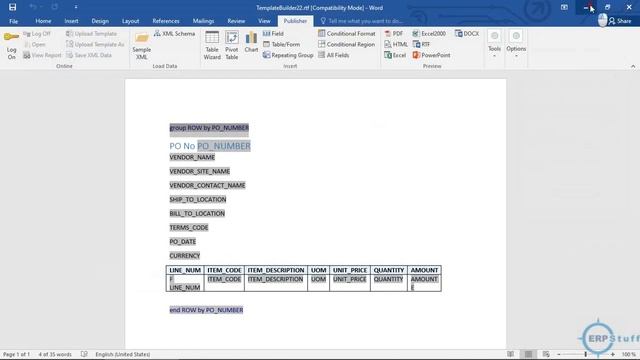Screen dimensions: 640x360
Task: Switch to the Mailings tab
Action: point(203,21)
